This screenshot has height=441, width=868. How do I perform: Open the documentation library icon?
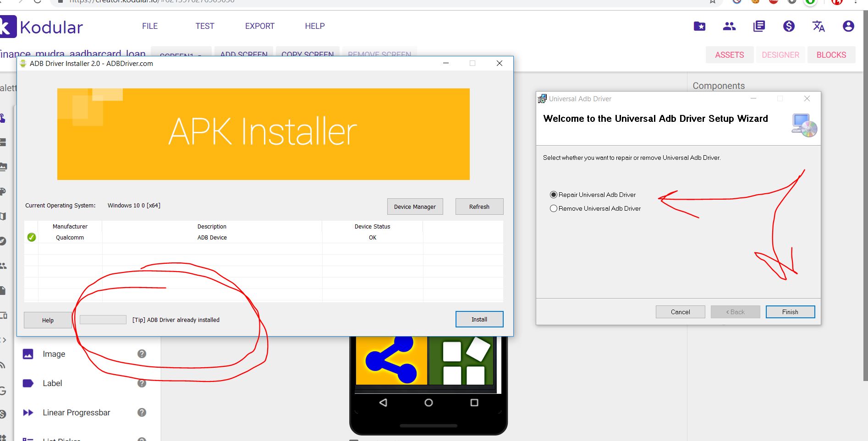coord(759,27)
